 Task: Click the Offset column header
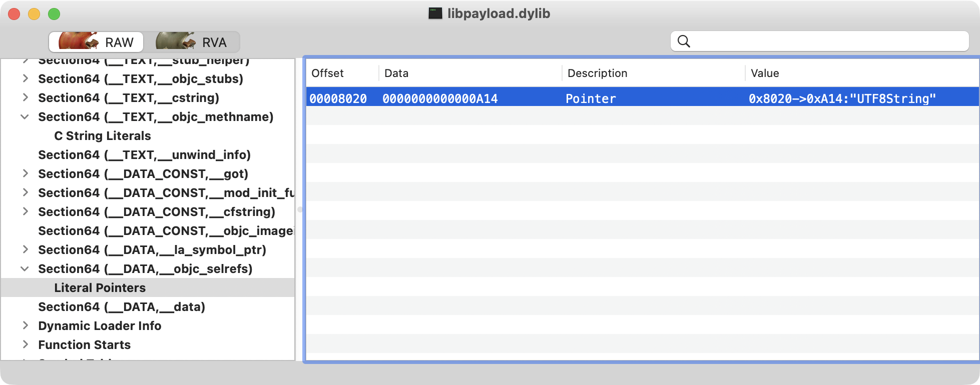coord(327,73)
